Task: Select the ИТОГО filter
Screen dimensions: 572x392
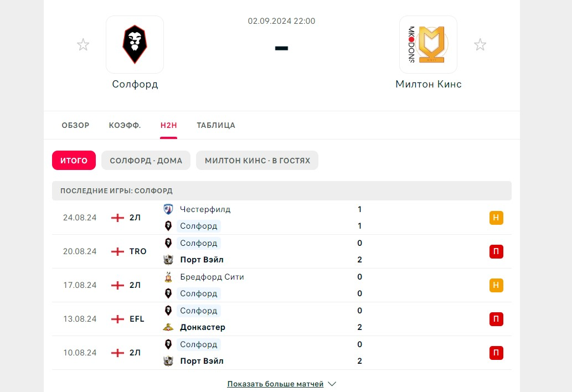Action: pos(74,161)
